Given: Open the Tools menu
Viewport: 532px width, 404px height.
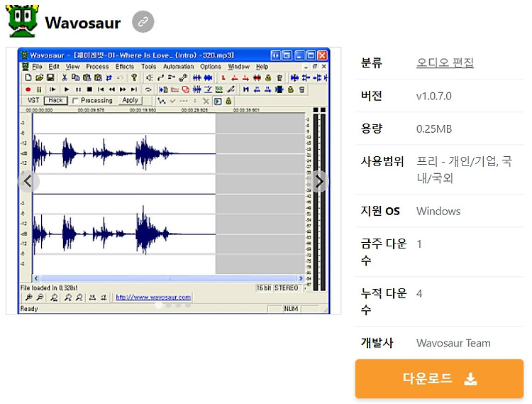Looking at the screenshot, I should coord(149,67).
